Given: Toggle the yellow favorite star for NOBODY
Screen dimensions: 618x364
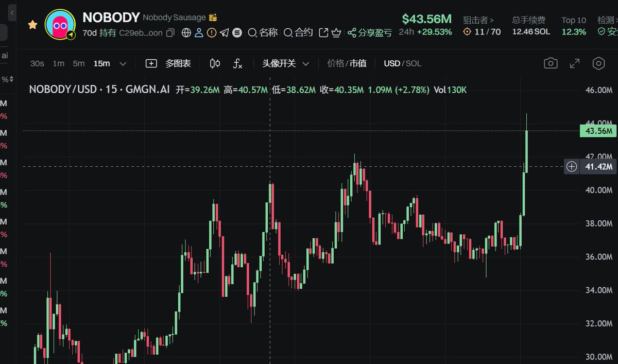Looking at the screenshot, I should click(x=32, y=24).
